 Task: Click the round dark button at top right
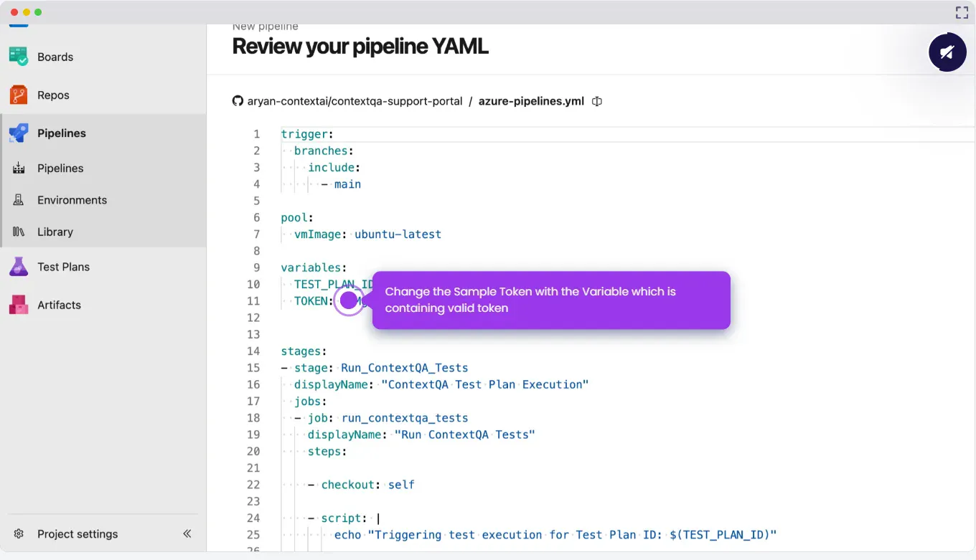click(x=947, y=52)
